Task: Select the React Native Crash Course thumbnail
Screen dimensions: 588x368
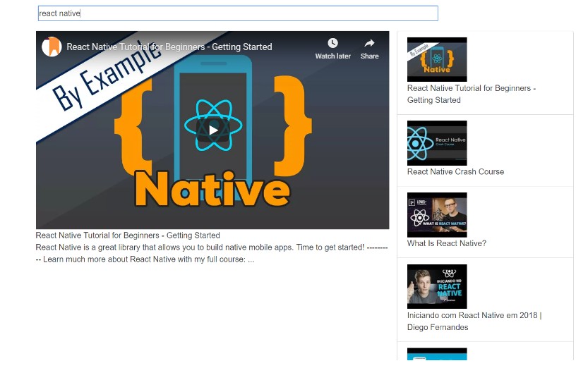Action: pyautogui.click(x=437, y=142)
